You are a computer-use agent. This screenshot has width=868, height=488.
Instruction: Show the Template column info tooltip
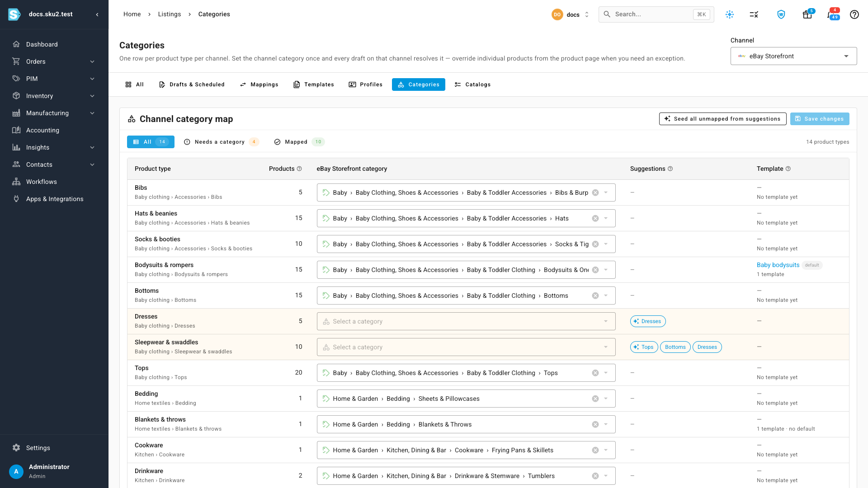[x=788, y=169]
